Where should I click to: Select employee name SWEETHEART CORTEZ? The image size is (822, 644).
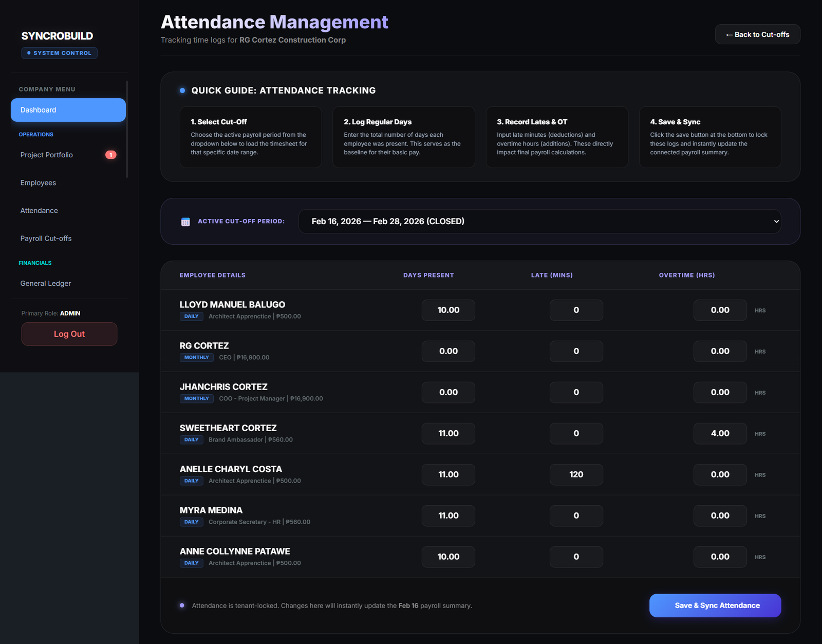coord(228,428)
